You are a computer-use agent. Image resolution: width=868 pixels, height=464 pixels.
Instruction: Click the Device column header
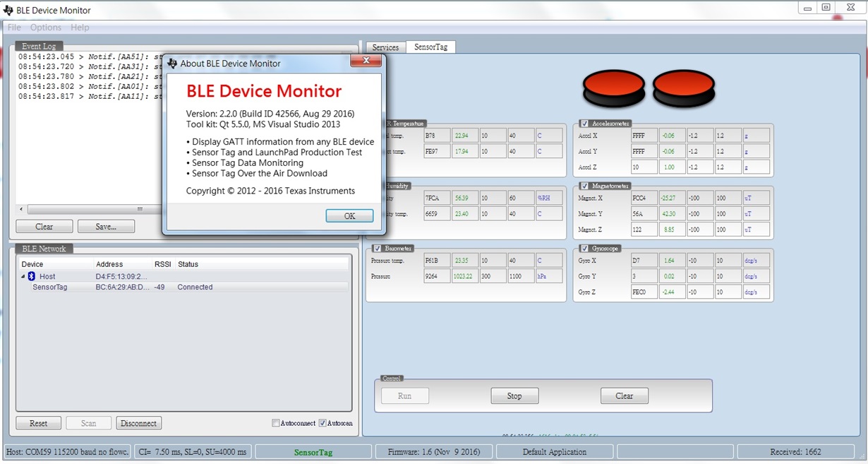[x=56, y=264]
